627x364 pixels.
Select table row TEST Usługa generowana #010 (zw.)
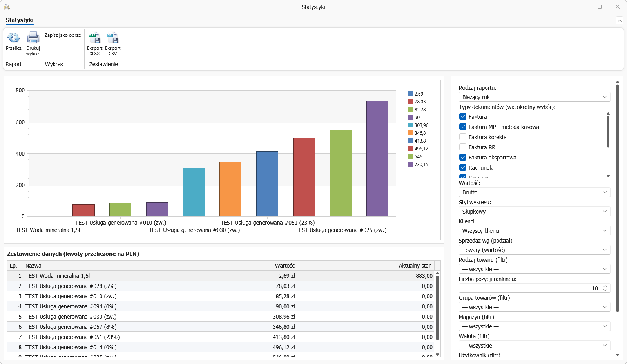(221, 296)
